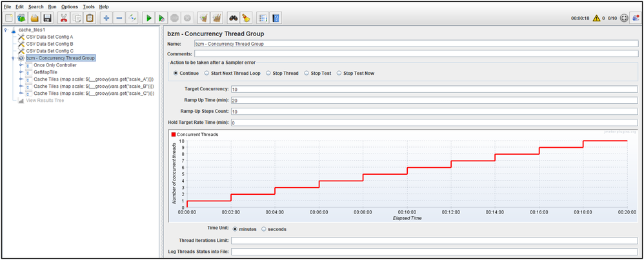Collapse bzm Concurrency Thread Group node handle
The image size is (644, 260).
(13, 58)
